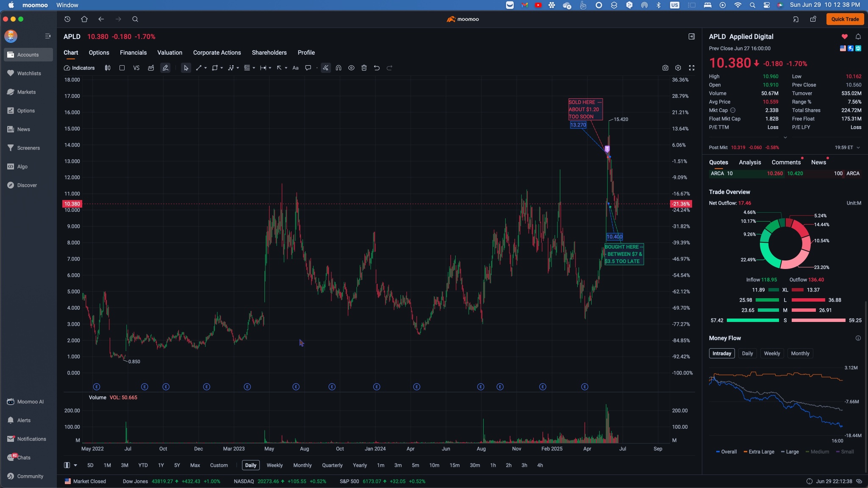This screenshot has height=488, width=868.
Task: Open Chats with unread badge
Action: pos(28,457)
